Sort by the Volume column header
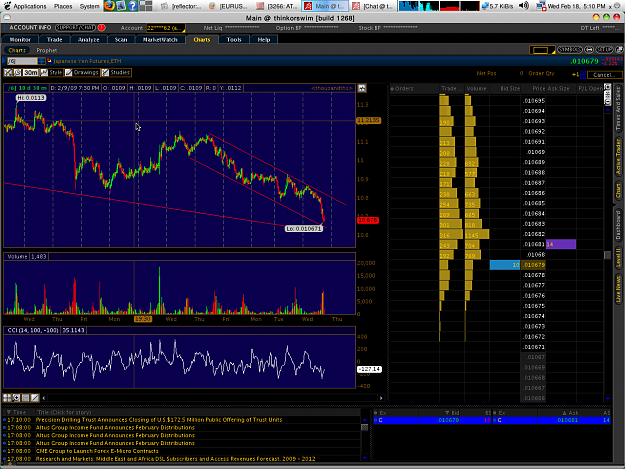625x469 pixels. point(476,88)
